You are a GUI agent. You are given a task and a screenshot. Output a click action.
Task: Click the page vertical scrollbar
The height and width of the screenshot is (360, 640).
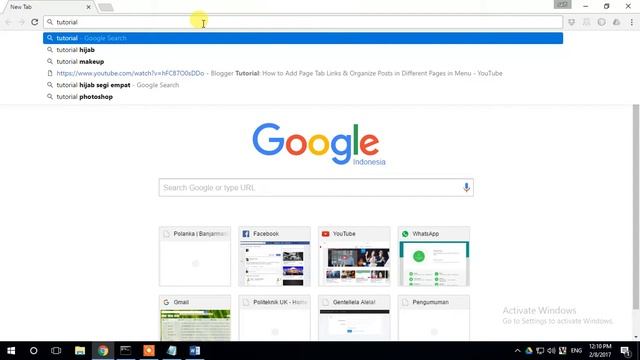(x=636, y=206)
